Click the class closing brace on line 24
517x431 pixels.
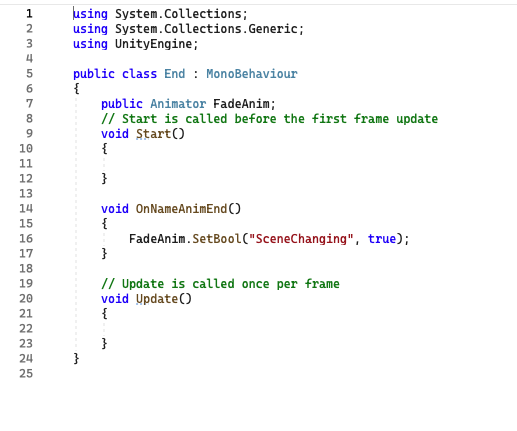pyautogui.click(x=76, y=359)
